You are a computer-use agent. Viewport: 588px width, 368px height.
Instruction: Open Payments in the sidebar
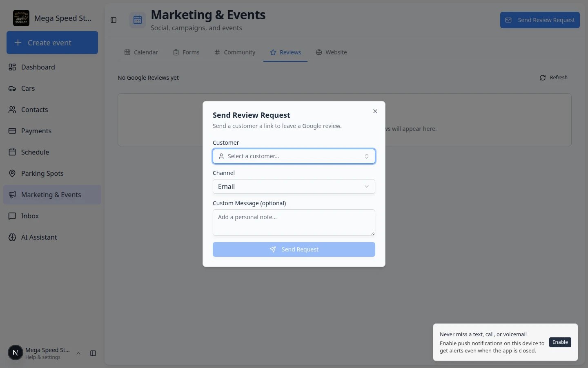(52, 131)
